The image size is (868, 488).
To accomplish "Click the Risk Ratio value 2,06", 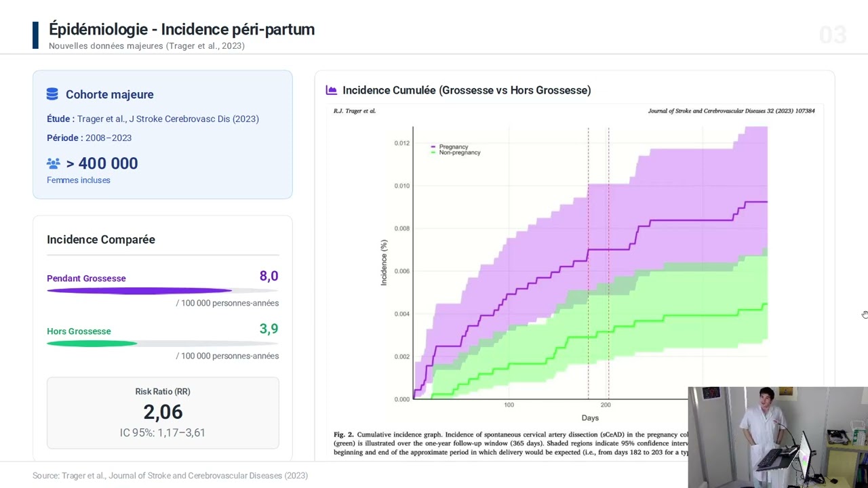I will (x=163, y=411).
